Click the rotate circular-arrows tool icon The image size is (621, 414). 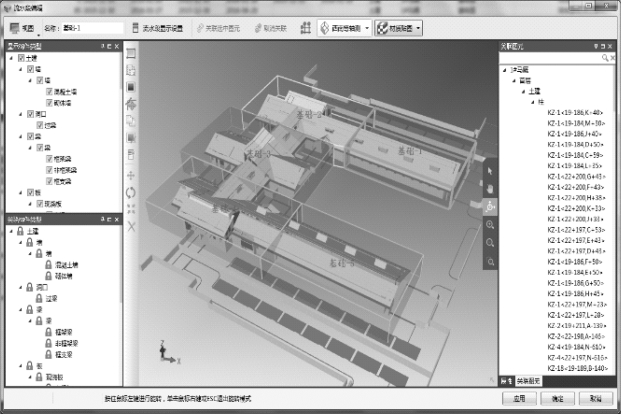pos(131,193)
